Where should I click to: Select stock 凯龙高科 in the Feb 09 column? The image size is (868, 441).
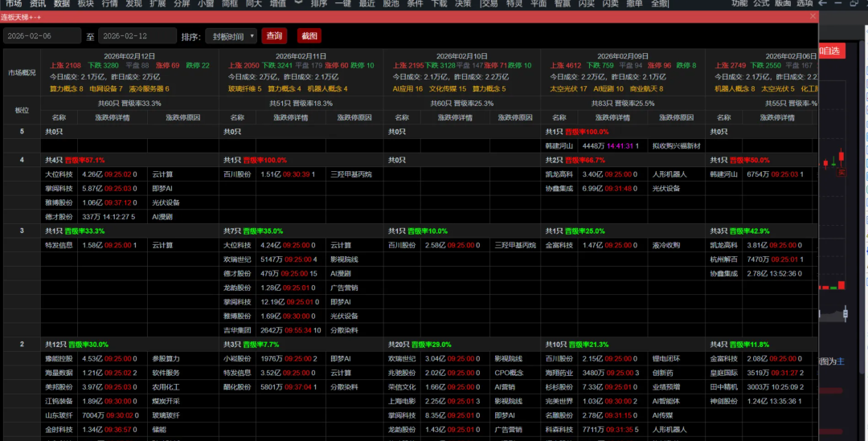559,174
